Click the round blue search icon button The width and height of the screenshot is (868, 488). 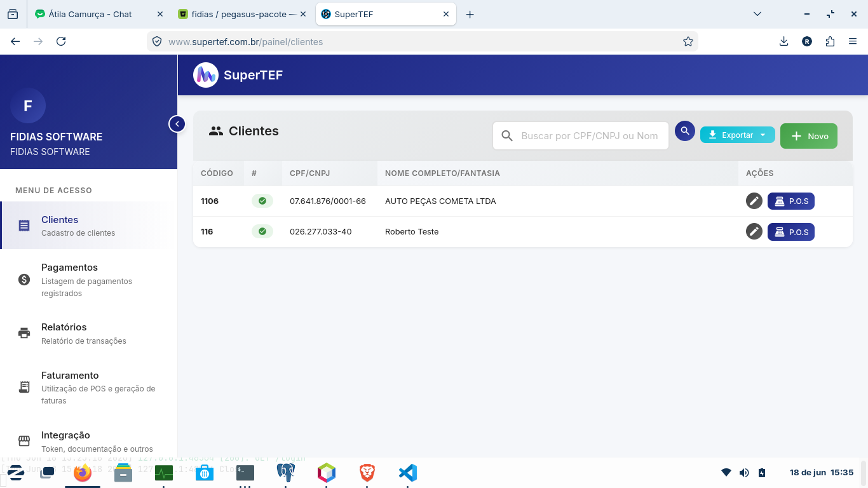click(685, 131)
